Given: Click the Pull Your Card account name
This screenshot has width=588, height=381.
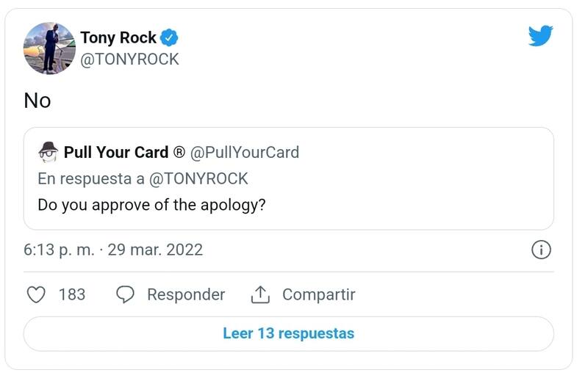Looking at the screenshot, I should (x=116, y=153).
